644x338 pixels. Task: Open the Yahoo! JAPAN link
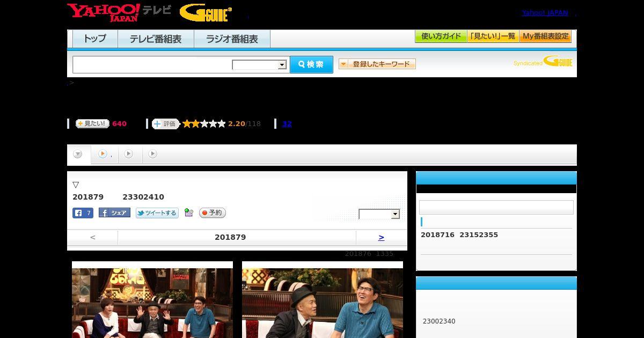click(545, 12)
